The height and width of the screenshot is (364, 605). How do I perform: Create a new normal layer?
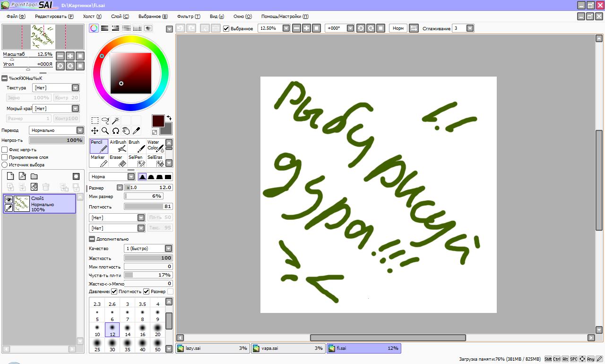(x=10, y=176)
